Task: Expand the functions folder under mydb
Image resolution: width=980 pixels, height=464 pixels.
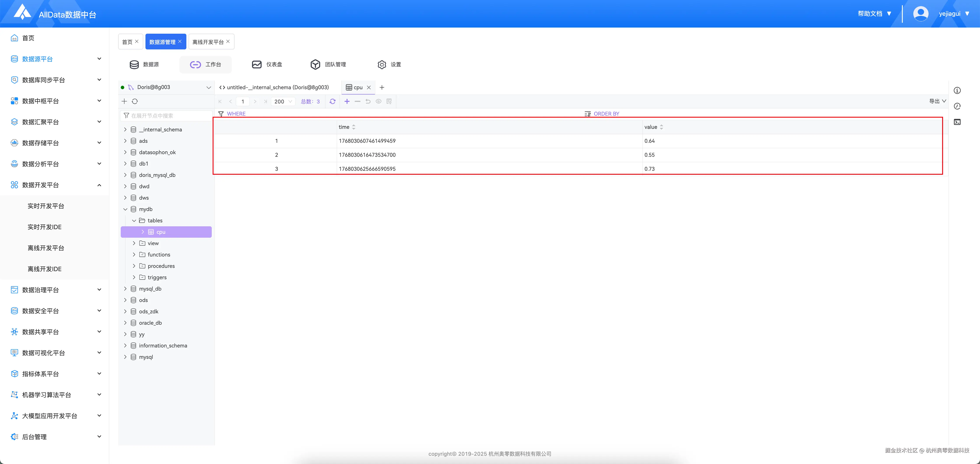Action: 134,255
